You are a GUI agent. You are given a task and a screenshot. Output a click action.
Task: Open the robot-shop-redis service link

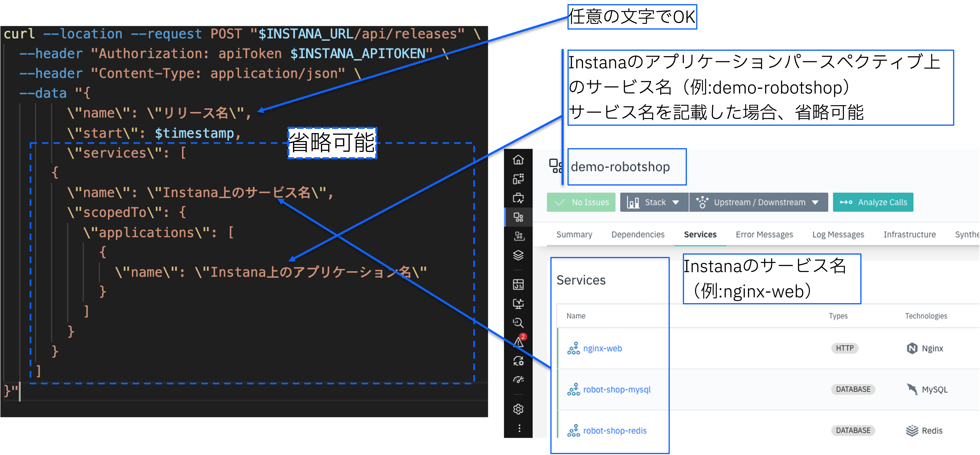(615, 431)
